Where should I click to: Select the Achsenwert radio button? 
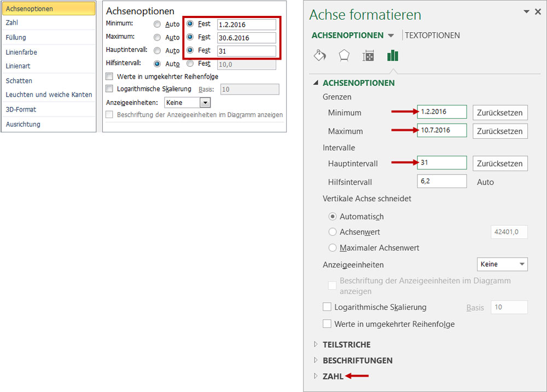click(333, 232)
